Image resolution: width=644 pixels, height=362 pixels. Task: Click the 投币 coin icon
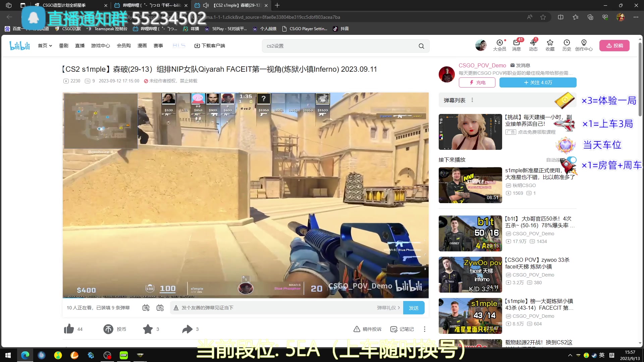click(x=108, y=329)
